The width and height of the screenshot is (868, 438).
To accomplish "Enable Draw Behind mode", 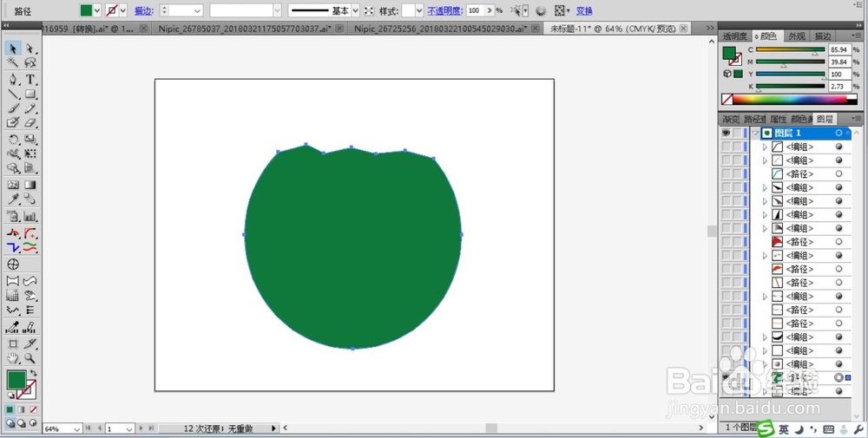I will [22, 423].
